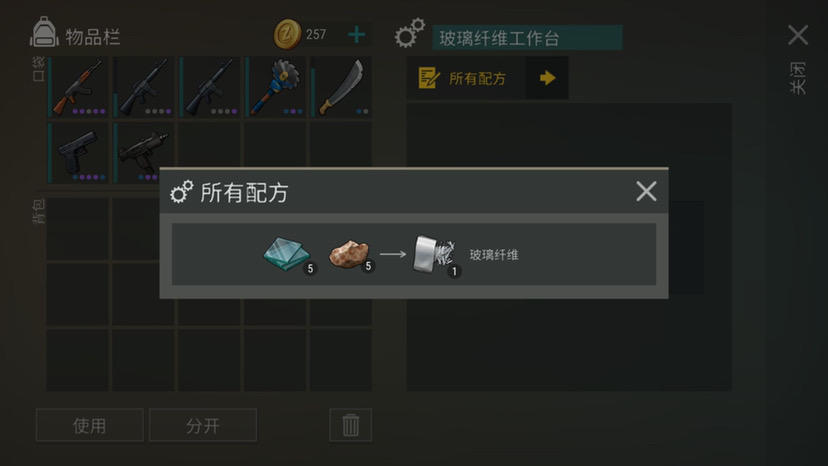This screenshot has width=828, height=466.
Task: Click the 分开 split button
Action: coord(203,425)
